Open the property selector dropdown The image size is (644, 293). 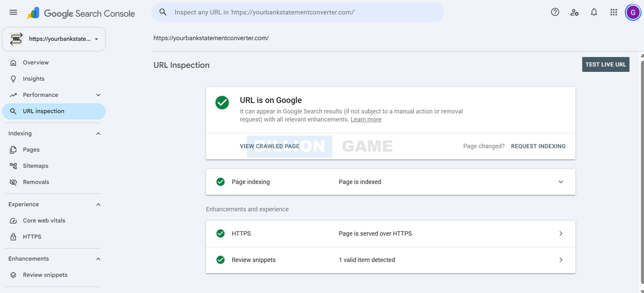click(x=54, y=39)
